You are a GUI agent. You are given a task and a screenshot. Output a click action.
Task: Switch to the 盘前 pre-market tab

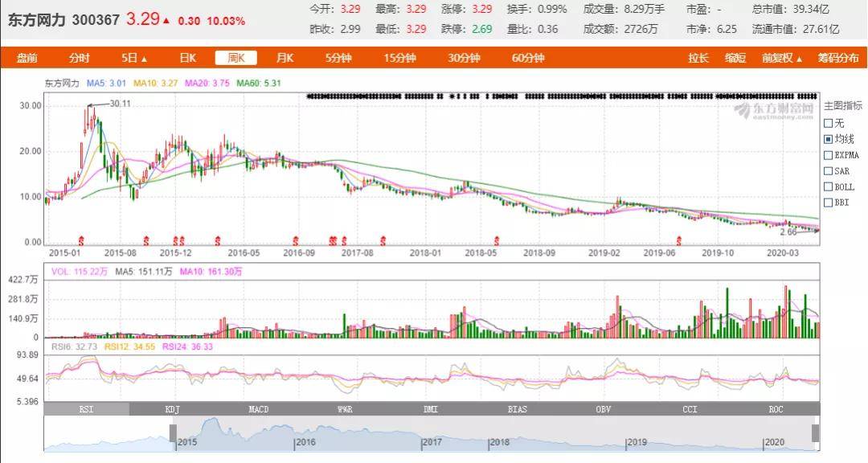click(27, 58)
